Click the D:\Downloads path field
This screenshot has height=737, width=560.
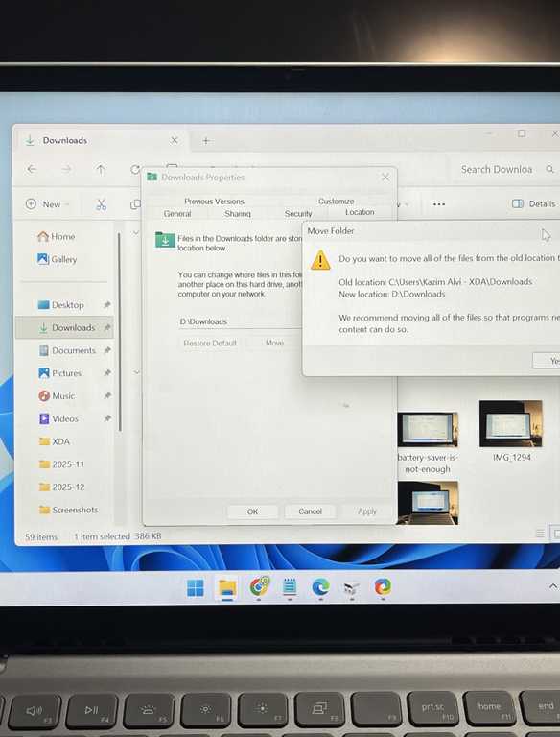pos(240,321)
